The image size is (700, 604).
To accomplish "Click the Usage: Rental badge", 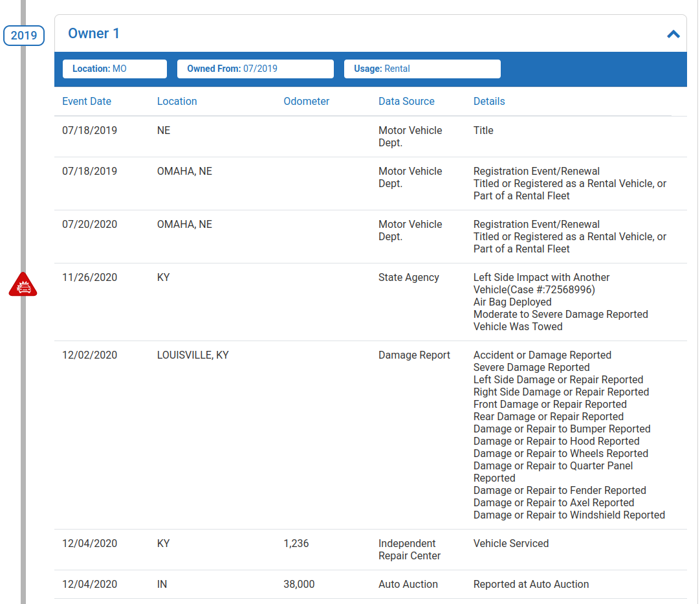I will coord(422,69).
